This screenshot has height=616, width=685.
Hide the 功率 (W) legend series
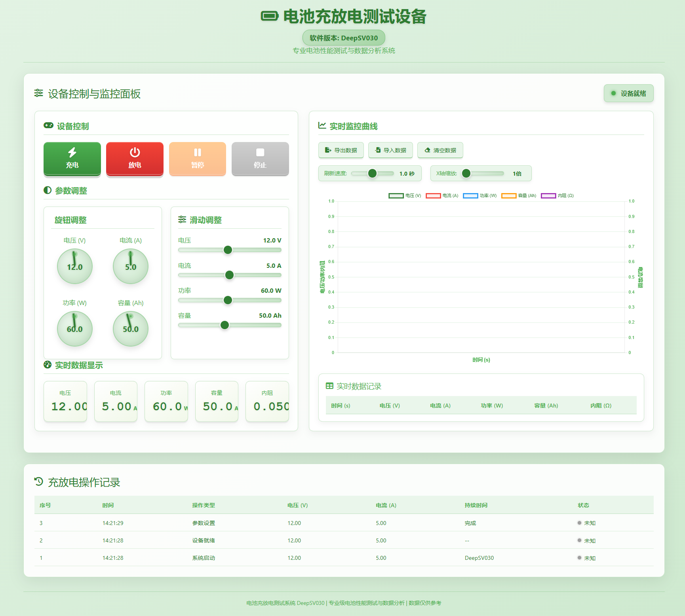[x=479, y=195]
